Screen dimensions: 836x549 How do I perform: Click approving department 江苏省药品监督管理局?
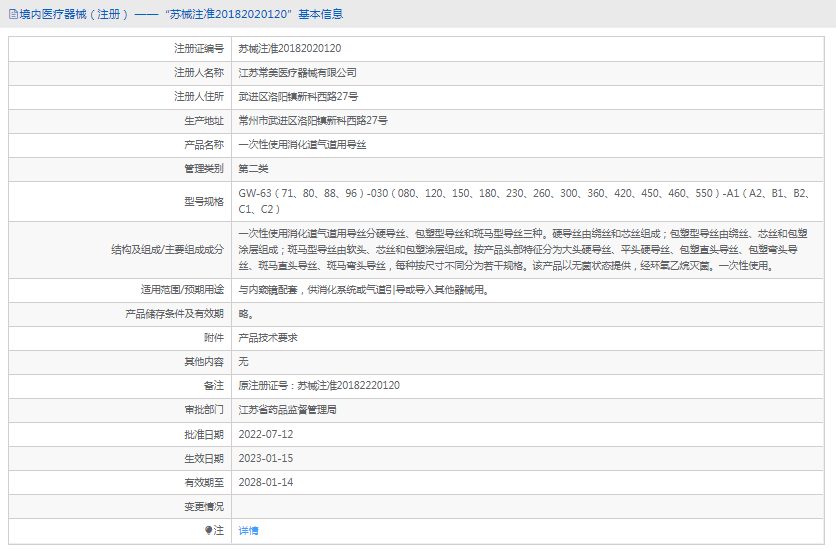pyautogui.click(x=287, y=410)
